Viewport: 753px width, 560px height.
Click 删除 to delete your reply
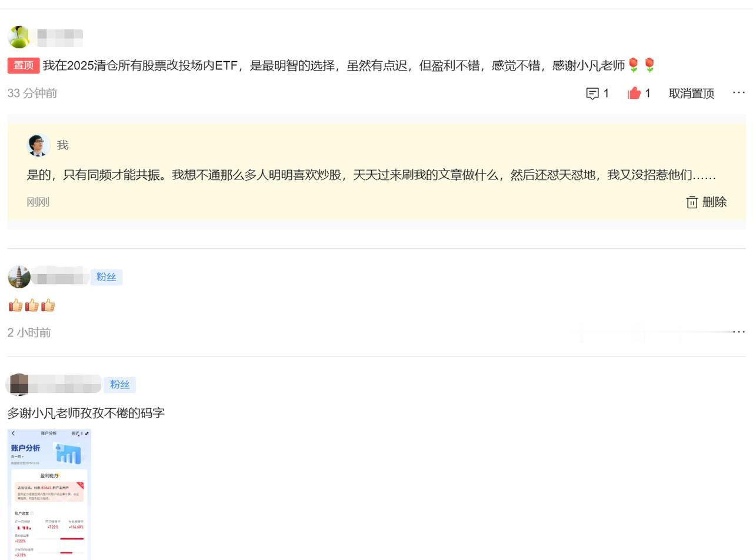[714, 202]
